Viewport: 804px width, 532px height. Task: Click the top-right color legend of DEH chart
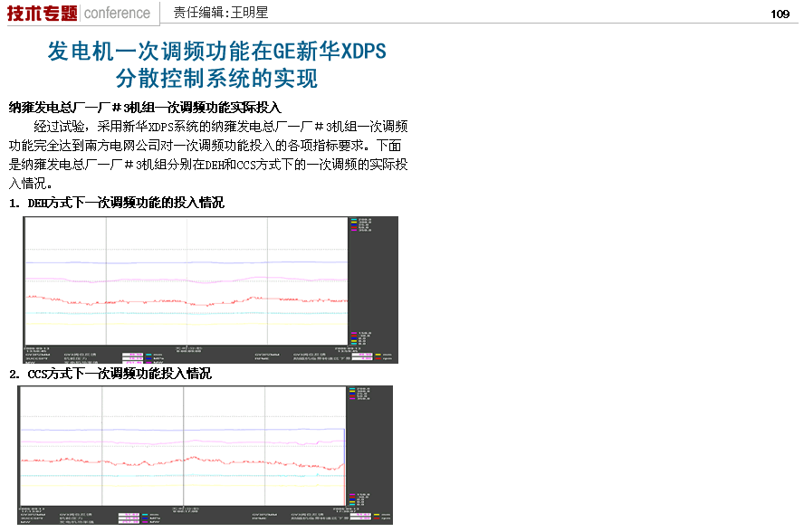pyautogui.click(x=361, y=225)
